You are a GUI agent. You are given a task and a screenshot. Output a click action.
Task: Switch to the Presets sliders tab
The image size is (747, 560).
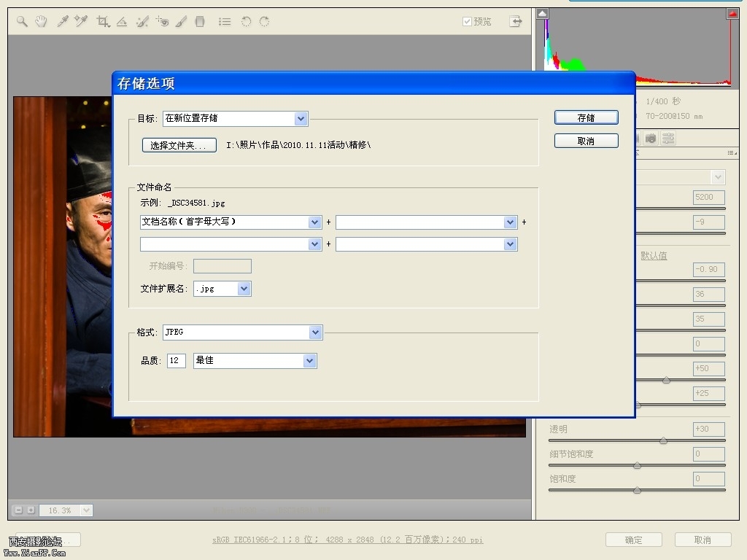668,139
